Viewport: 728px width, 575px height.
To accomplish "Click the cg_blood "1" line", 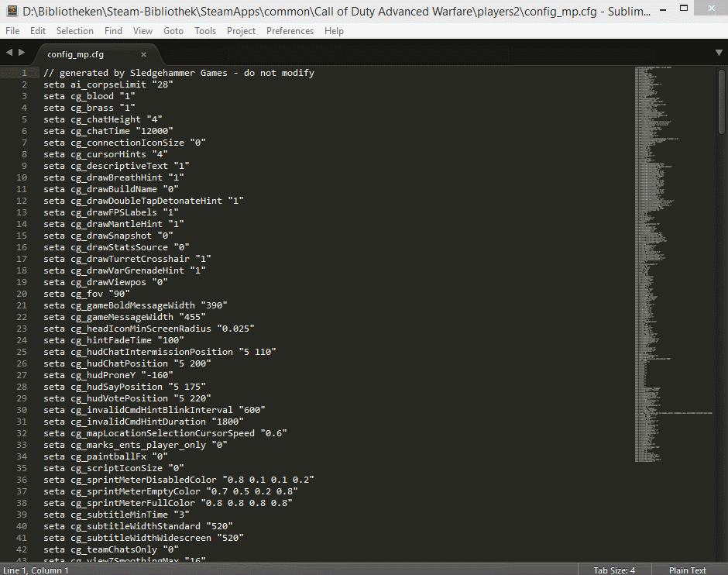I will coord(89,96).
